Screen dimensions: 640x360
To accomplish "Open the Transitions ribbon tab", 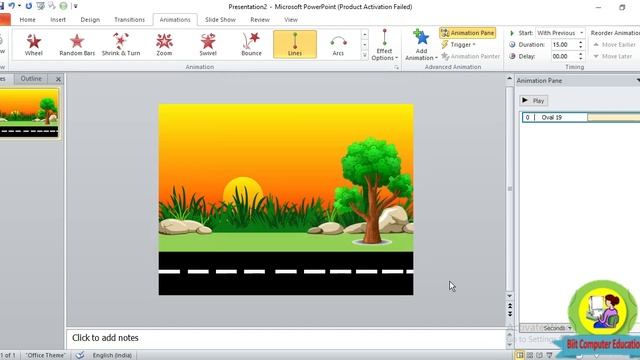I will click(x=129, y=20).
